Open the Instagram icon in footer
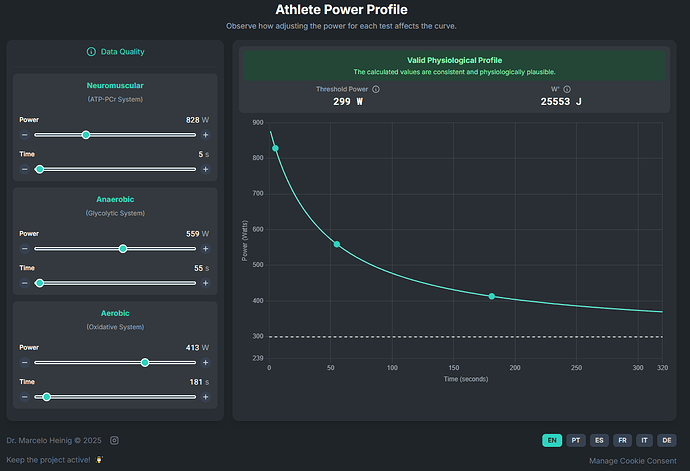The height and width of the screenshot is (471, 690). click(114, 440)
